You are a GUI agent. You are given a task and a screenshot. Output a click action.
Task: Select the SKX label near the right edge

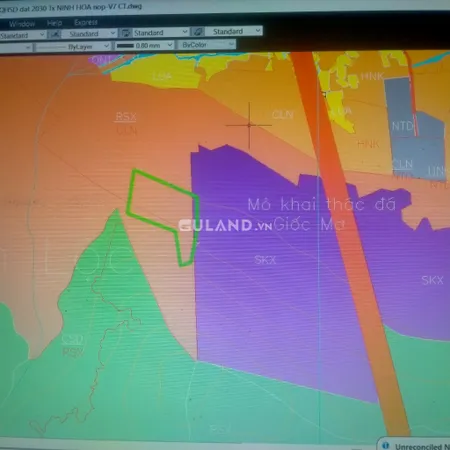point(432,280)
